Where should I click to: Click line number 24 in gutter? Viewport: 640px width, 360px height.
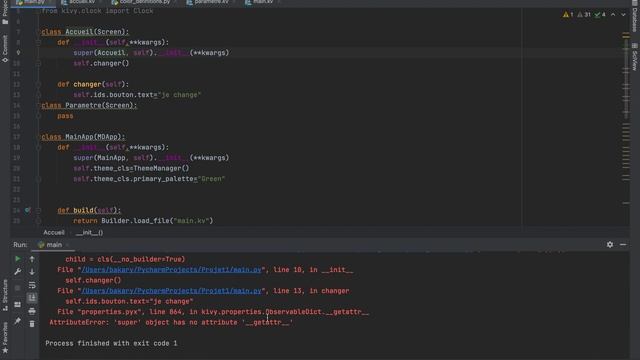coord(16,211)
